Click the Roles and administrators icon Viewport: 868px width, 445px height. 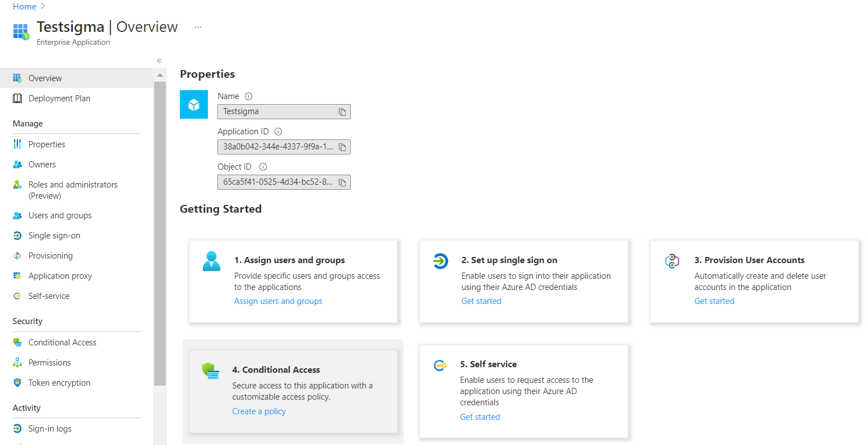click(x=17, y=184)
